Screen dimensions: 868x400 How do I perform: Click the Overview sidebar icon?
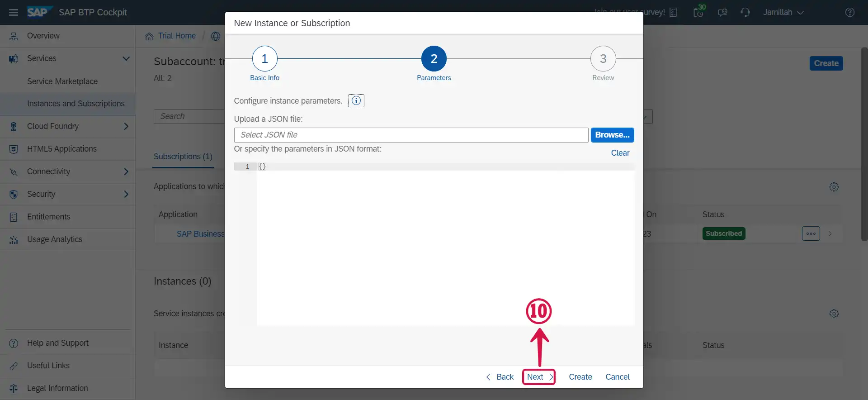pyautogui.click(x=14, y=36)
